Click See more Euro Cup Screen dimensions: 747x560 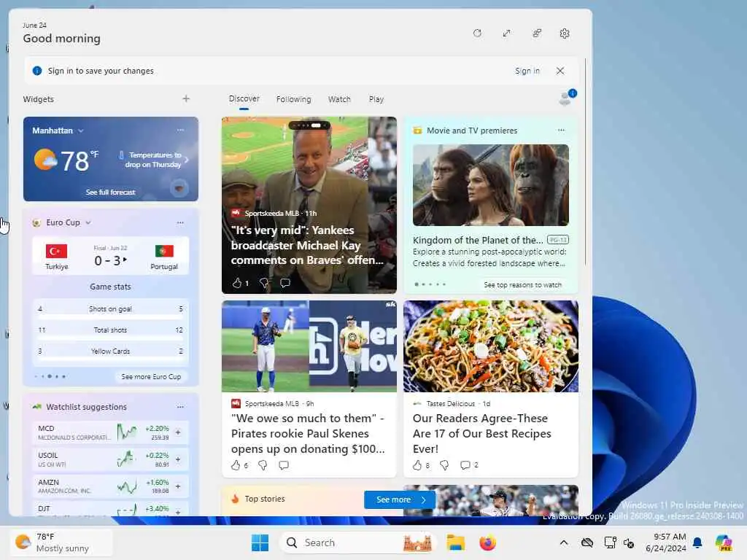pyautogui.click(x=151, y=376)
